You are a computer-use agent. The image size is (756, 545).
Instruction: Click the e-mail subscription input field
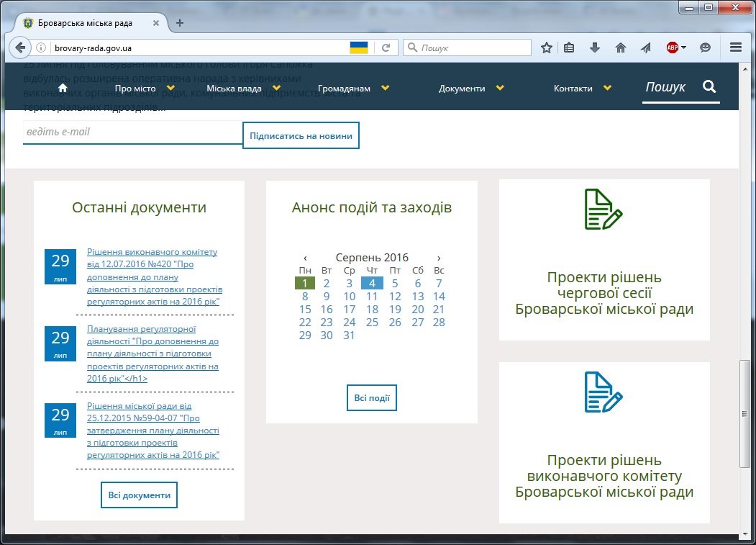coord(132,132)
